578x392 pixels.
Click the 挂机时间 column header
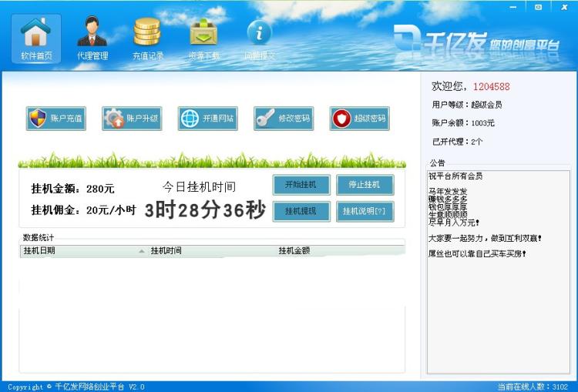point(208,250)
